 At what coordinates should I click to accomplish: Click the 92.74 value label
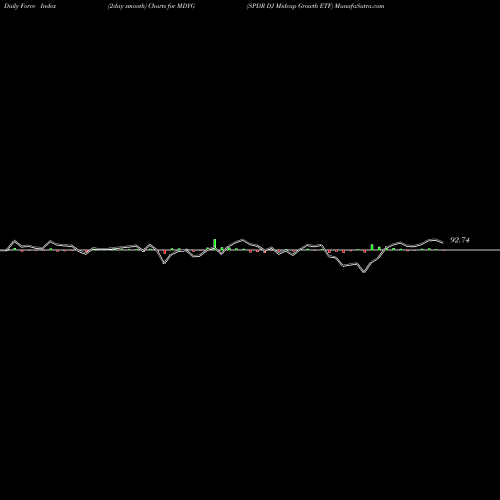coord(460,240)
